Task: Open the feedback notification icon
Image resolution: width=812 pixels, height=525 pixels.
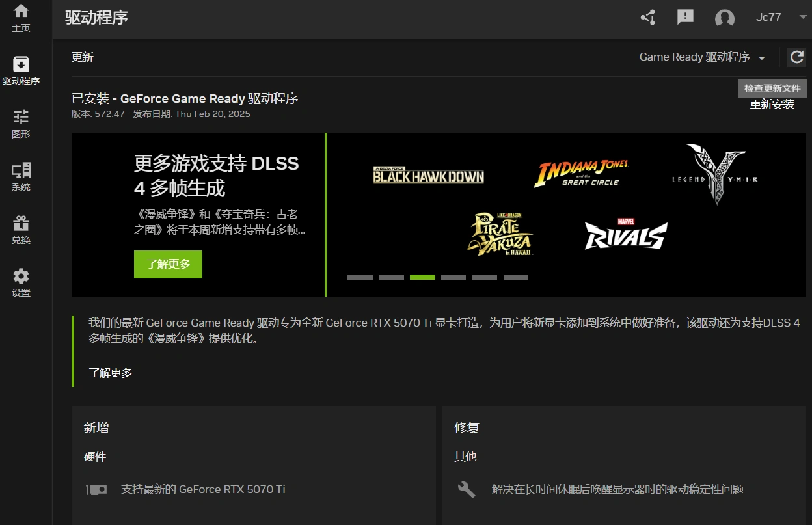Action: [685, 18]
